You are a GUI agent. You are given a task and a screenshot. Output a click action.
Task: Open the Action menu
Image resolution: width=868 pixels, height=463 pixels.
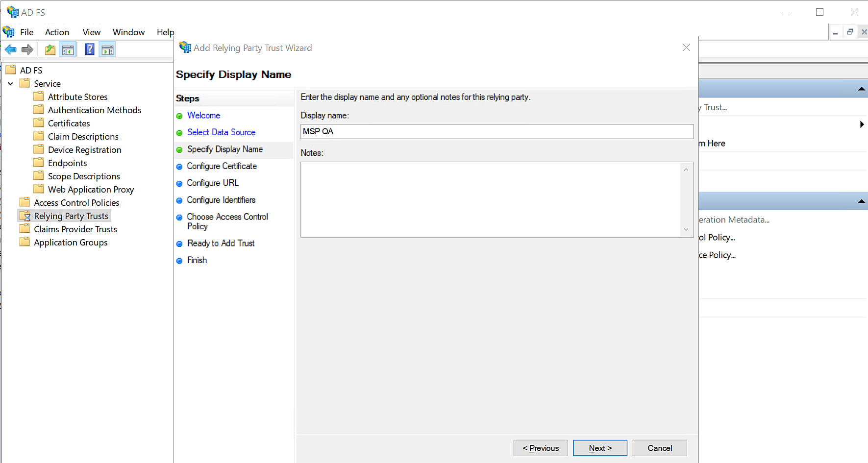coord(57,32)
